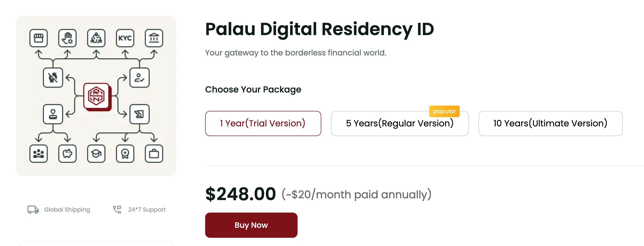This screenshot has height=246, width=644.
Task: Select the 1 Year(Trial Version) package
Action: (x=263, y=123)
